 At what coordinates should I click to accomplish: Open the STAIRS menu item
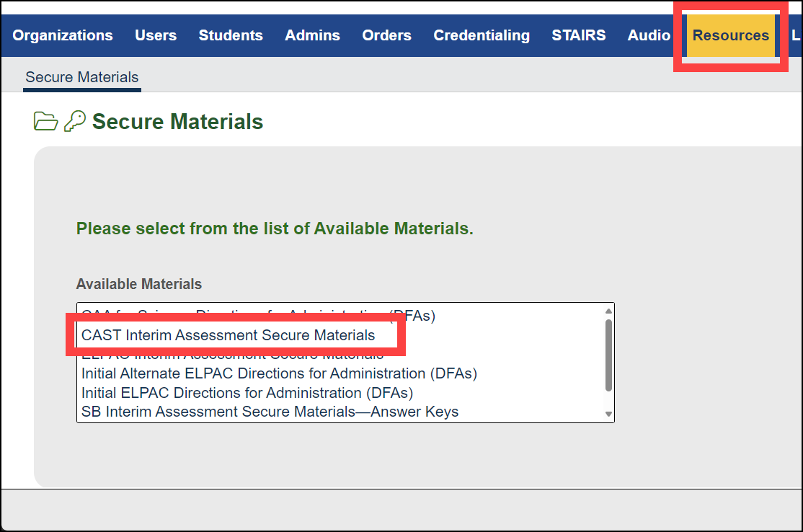[x=579, y=35]
